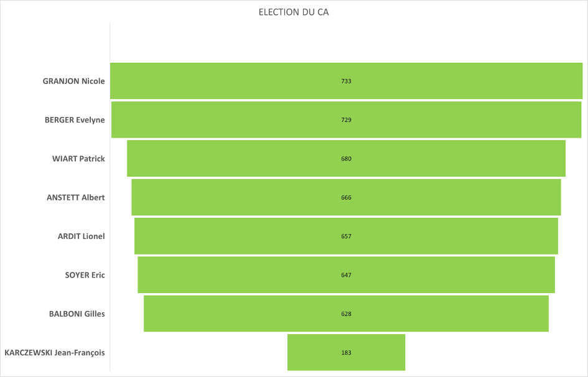Click the 680 data label
Screen dimensions: 588x377
[x=347, y=159]
